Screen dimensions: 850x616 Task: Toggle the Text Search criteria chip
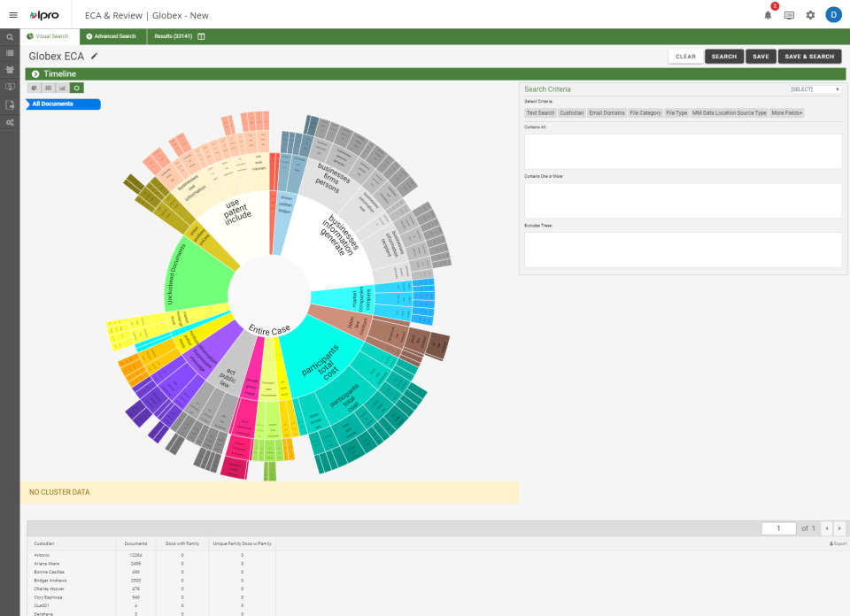tap(540, 112)
